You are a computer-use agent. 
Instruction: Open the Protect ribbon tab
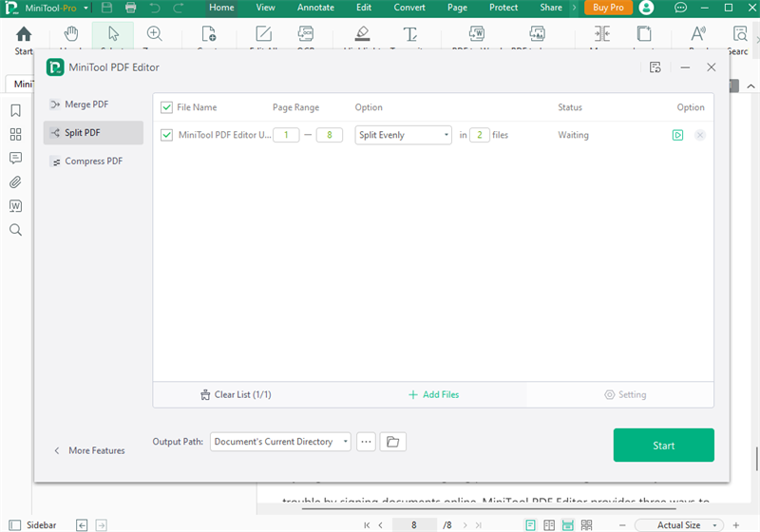[x=503, y=8]
